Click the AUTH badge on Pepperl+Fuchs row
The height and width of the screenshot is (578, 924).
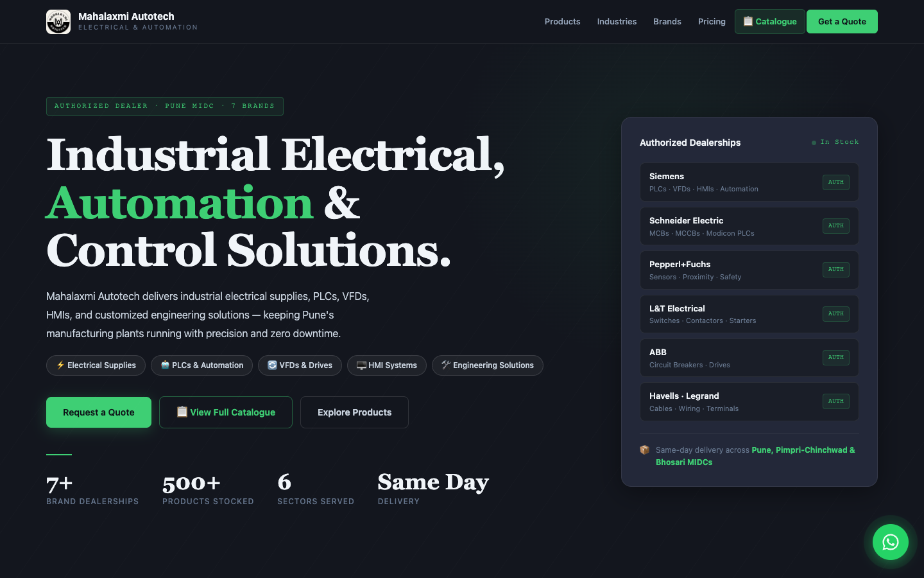[x=836, y=270]
